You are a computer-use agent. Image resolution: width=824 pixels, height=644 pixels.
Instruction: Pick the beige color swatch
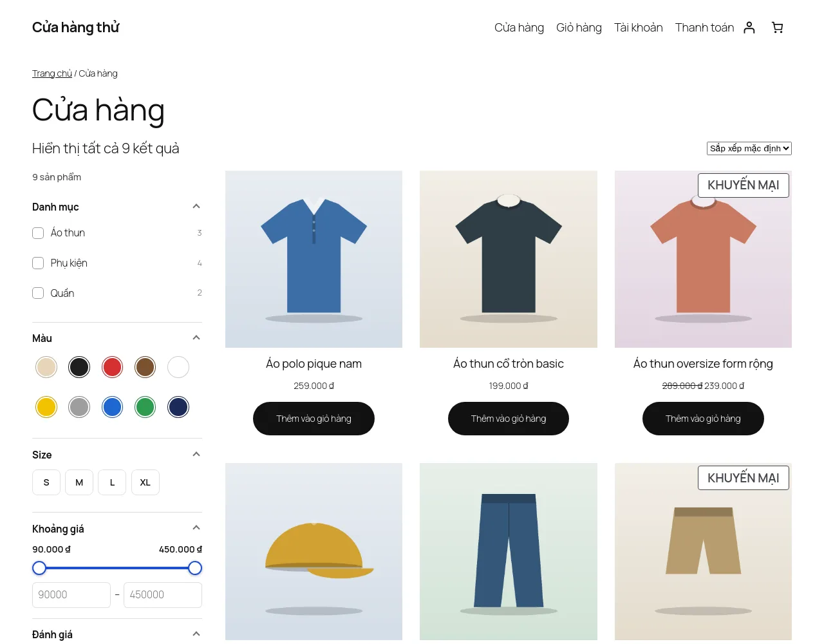tap(46, 367)
